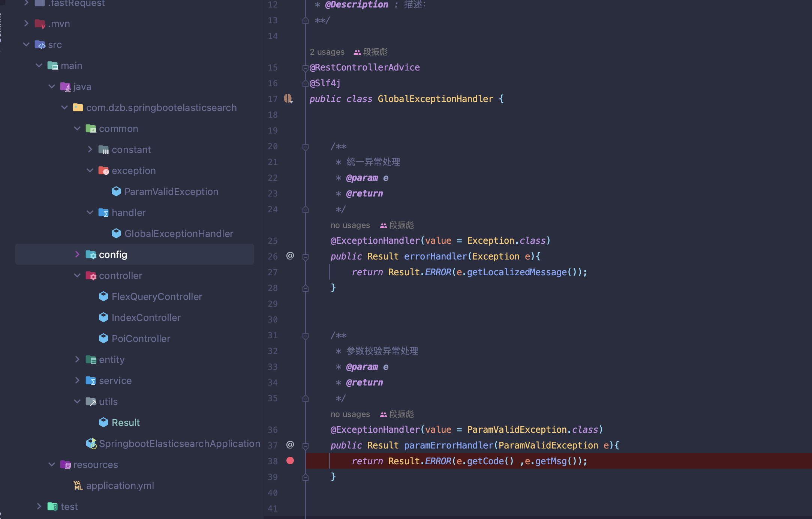Viewport: 812px width, 519px height.
Task: Click author 段振彪 above errorHandler method
Action: (397, 225)
